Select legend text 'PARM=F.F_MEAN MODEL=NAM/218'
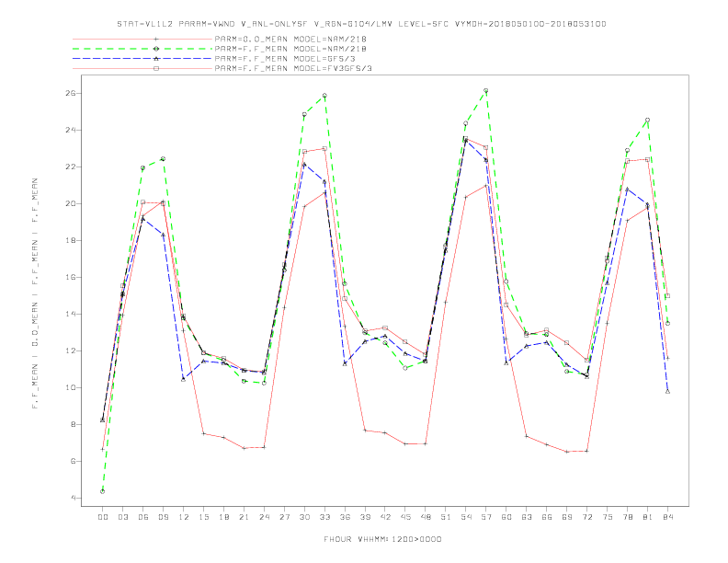The height and width of the screenshot is (563, 728). (x=290, y=49)
